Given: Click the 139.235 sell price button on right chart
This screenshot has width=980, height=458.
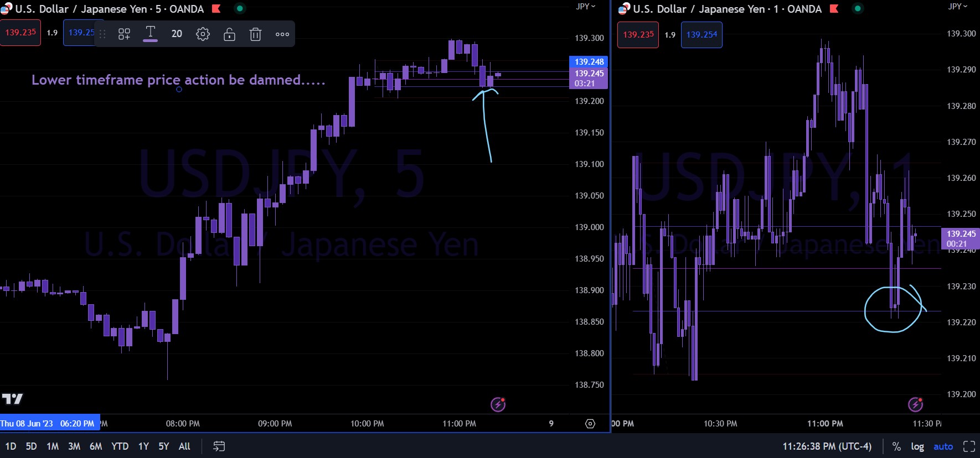Looking at the screenshot, I should coord(638,34).
